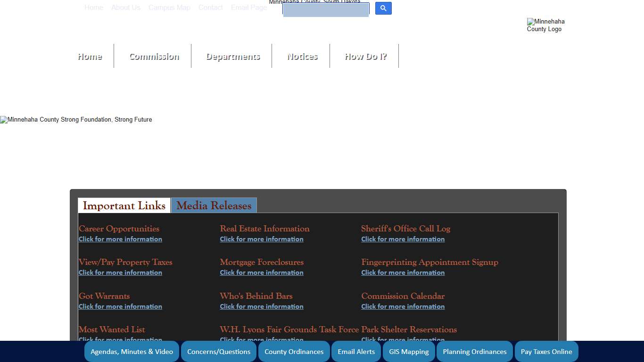Click the Pay Taxes Online button
644x362 pixels.
pyautogui.click(x=546, y=351)
